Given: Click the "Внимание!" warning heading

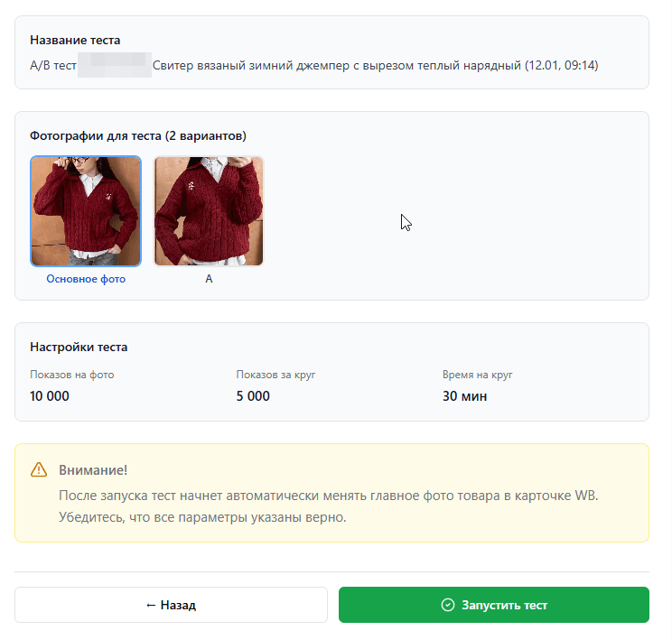Looking at the screenshot, I should click(93, 470).
